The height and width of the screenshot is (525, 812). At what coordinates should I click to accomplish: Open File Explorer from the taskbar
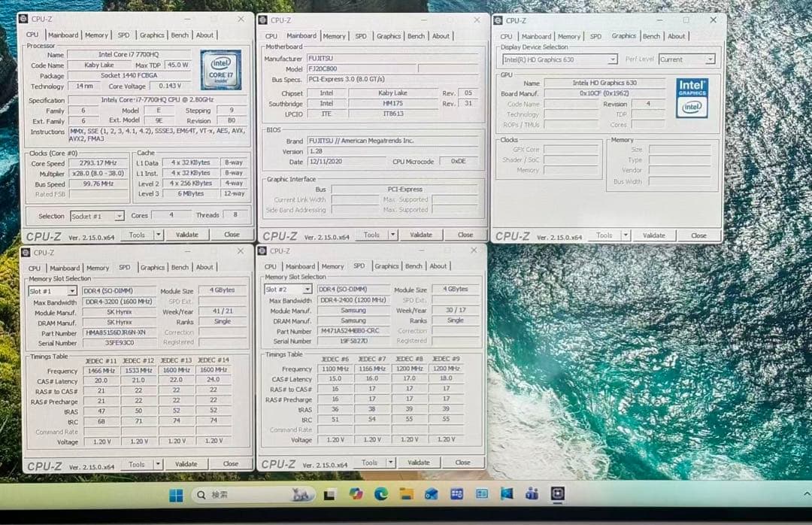(407, 494)
